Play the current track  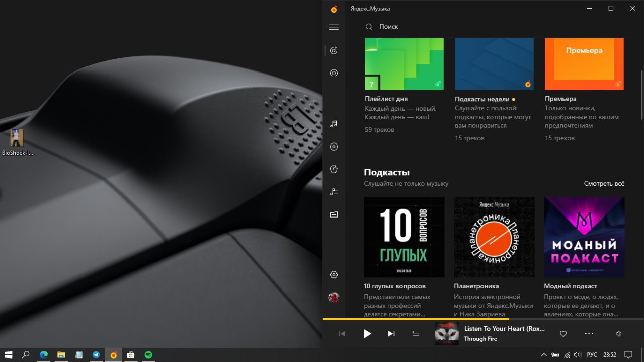coord(367,333)
